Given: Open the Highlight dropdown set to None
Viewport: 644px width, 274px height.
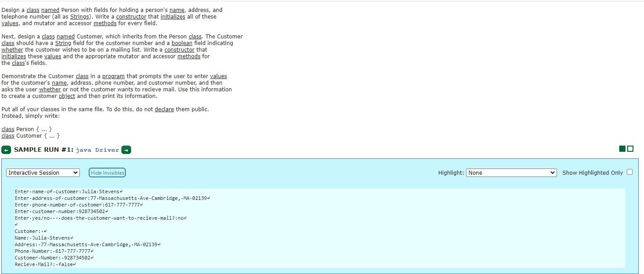Looking at the screenshot, I should [x=511, y=173].
